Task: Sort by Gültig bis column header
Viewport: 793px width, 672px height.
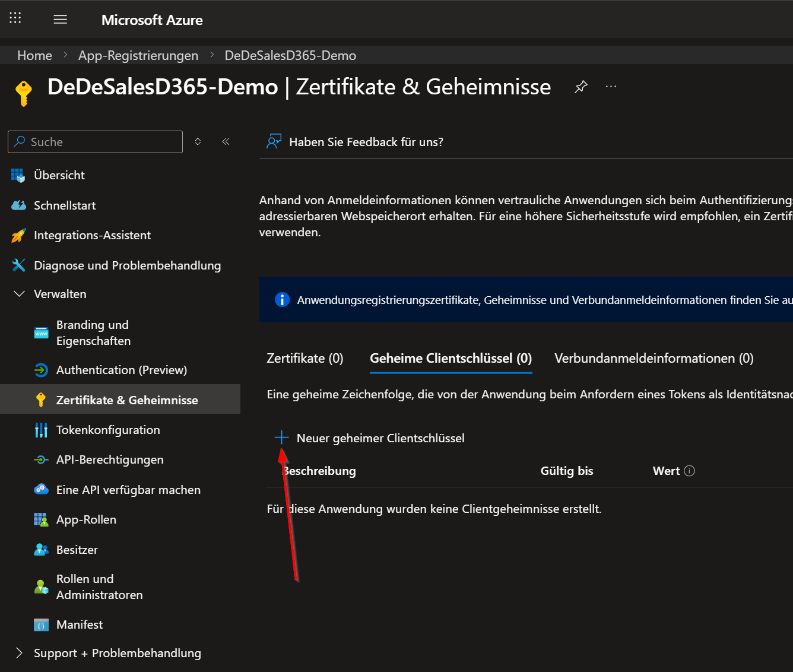Action: [567, 471]
